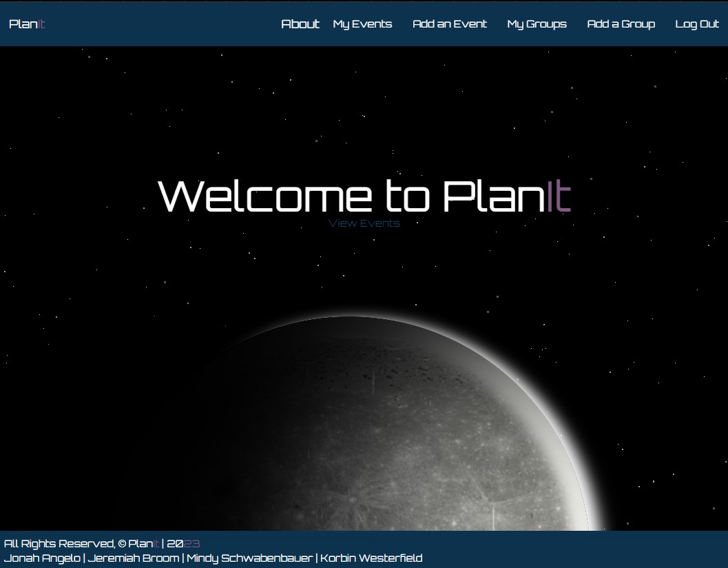Click the Welcome to PlanIt heading
The image size is (728, 568).
[364, 196]
